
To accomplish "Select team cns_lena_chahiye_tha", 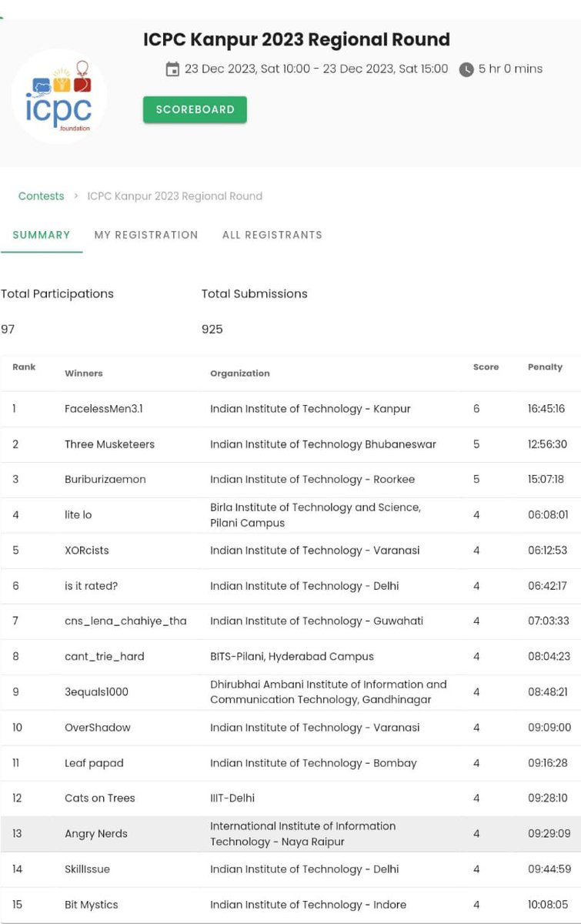I will 125,621.
